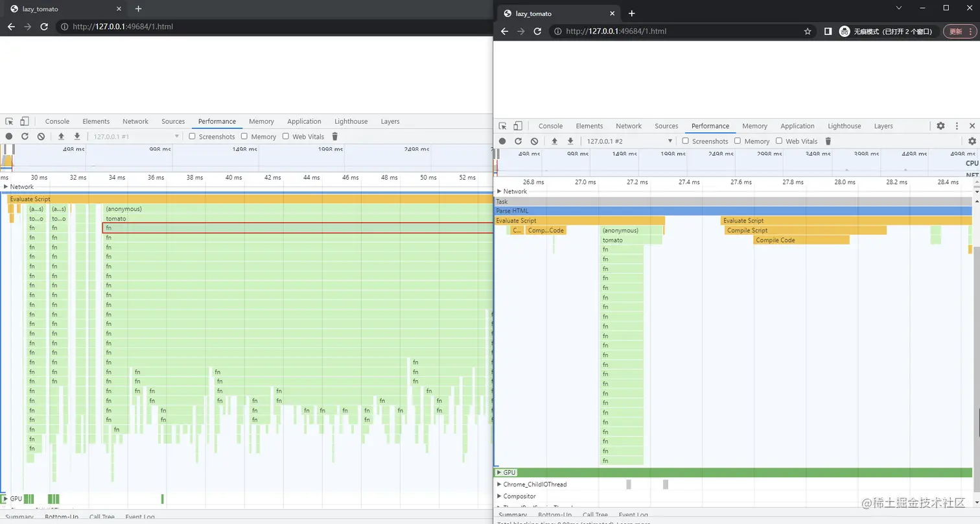980x524 pixels.
Task: Go back in the left browser window
Action: tap(11, 27)
